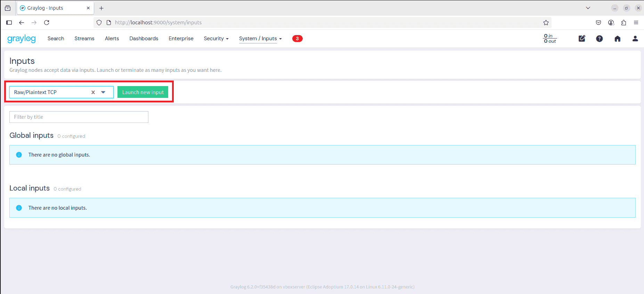Click the Graylog version footer text
The image size is (644, 294).
(322, 287)
